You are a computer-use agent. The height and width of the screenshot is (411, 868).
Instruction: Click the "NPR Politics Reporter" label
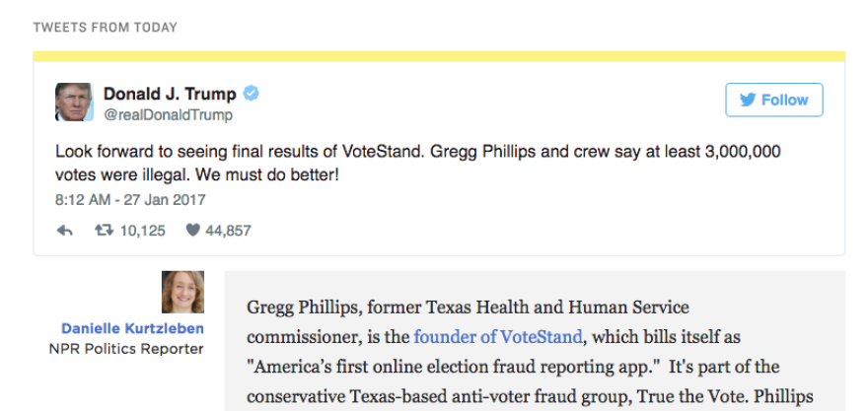click(x=126, y=348)
